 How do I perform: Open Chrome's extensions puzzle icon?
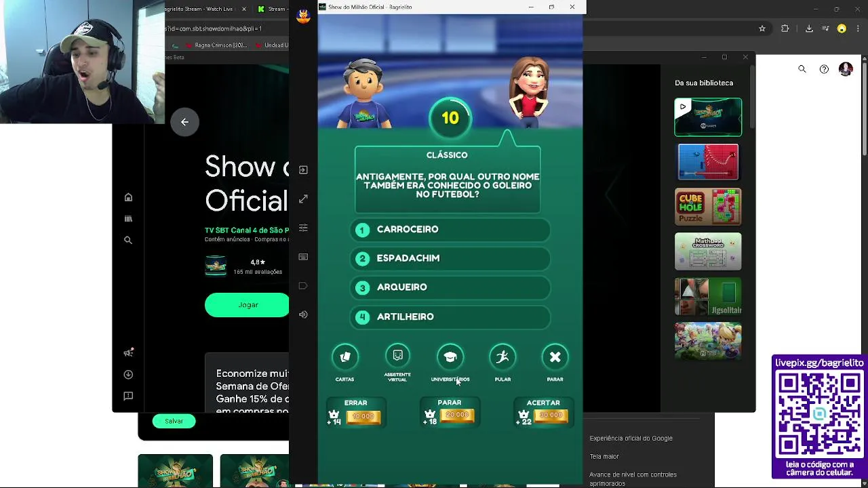point(785,28)
